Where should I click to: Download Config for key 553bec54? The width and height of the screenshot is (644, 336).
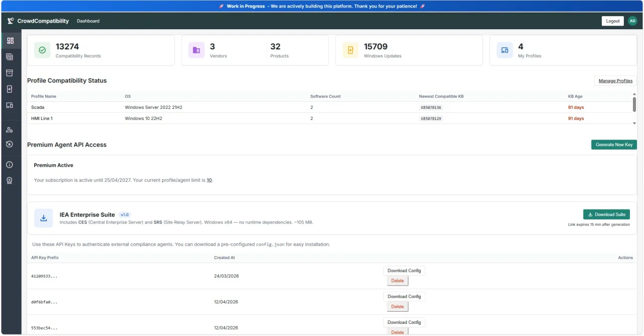[404, 322]
